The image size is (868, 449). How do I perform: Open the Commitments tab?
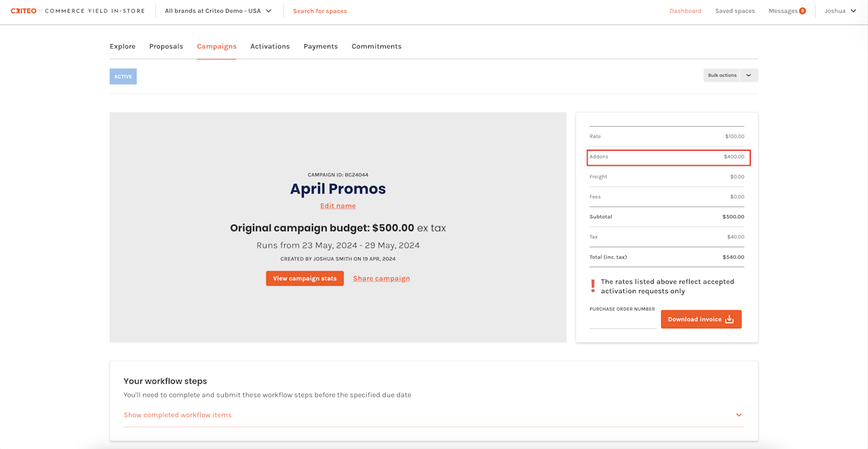point(376,46)
